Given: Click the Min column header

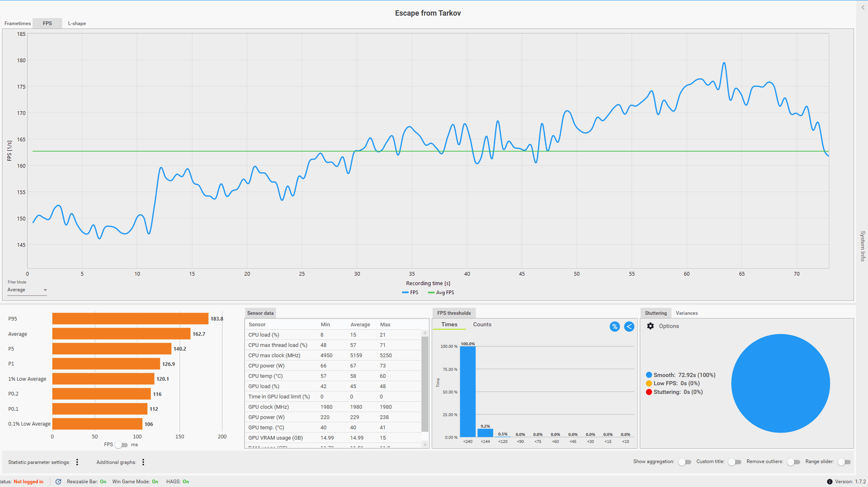Looking at the screenshot, I should click(x=325, y=325).
